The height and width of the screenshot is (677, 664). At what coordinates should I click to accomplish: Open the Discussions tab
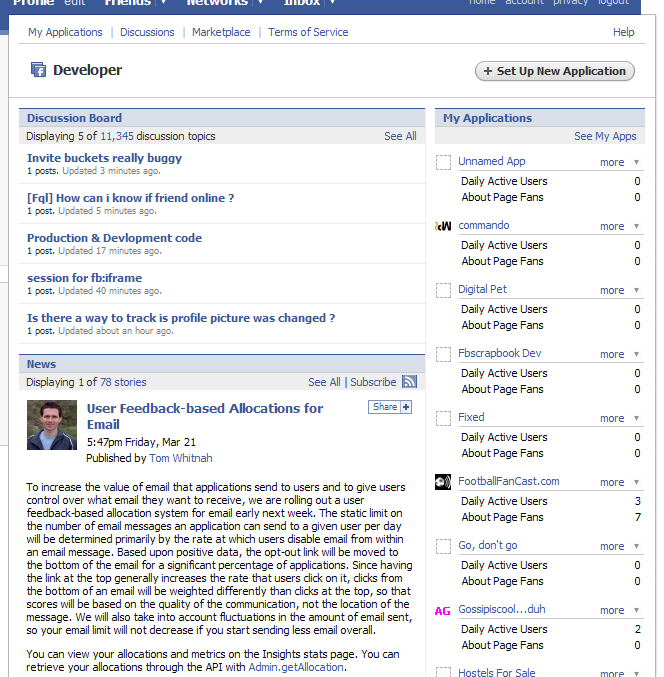(147, 32)
